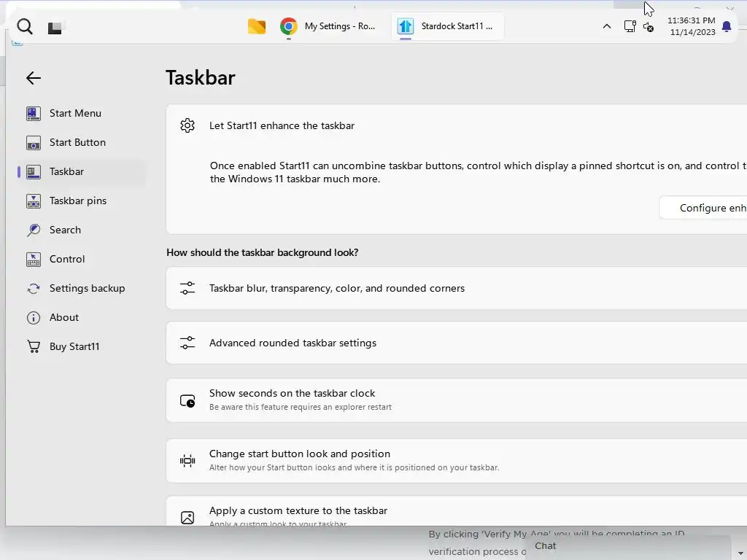Click picture icon for custom texture option
747x560 pixels.
(x=187, y=518)
